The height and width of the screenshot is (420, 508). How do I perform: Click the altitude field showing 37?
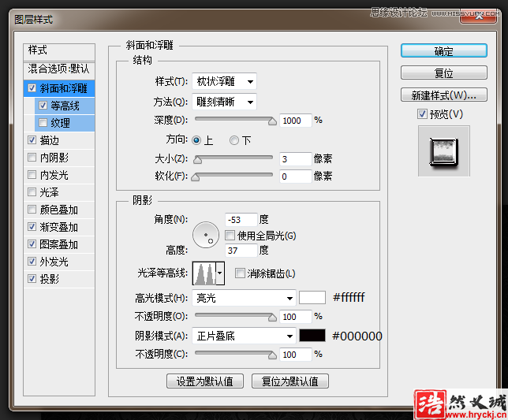click(x=241, y=250)
